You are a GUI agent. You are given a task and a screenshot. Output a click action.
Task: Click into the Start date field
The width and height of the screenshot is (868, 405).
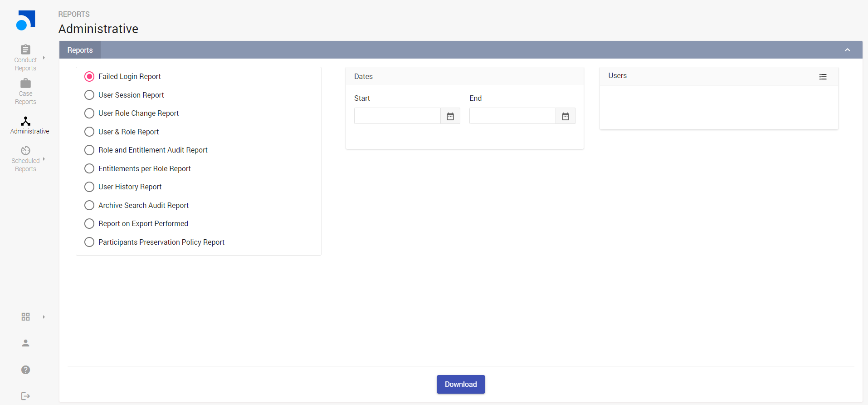tap(397, 116)
